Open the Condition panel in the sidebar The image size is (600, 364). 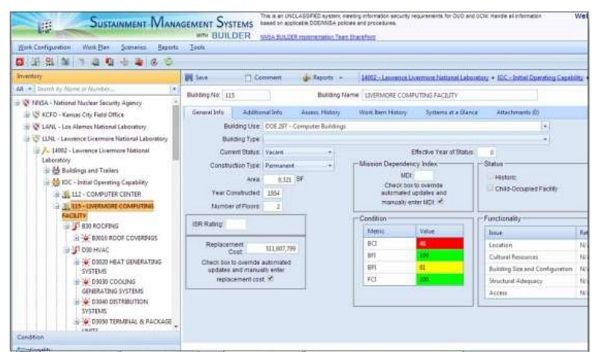pyautogui.click(x=96, y=337)
